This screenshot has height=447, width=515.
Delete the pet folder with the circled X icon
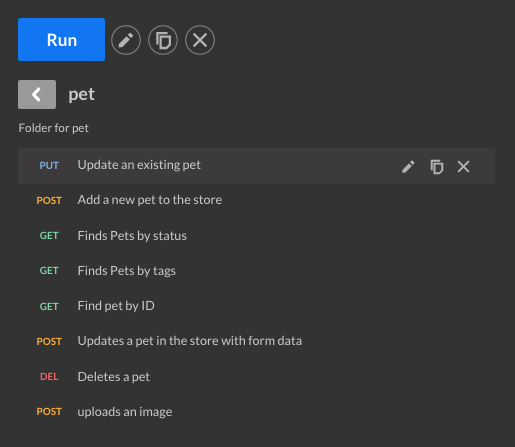click(200, 40)
